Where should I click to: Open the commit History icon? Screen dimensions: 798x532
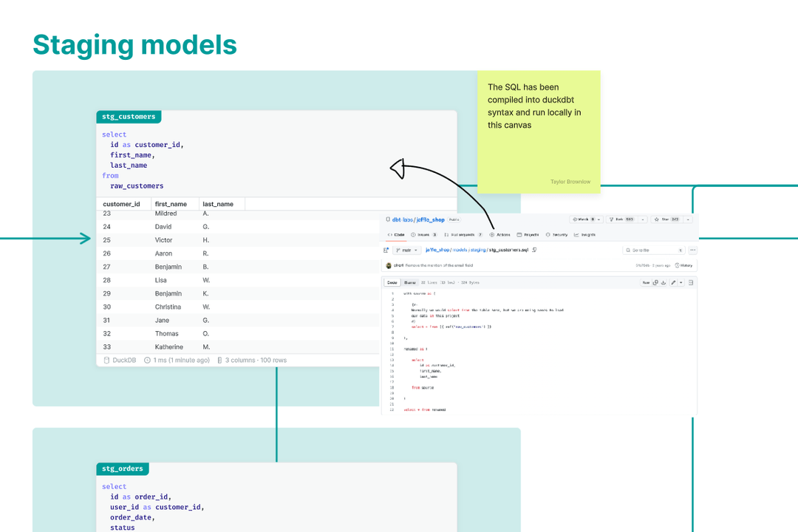click(677, 265)
